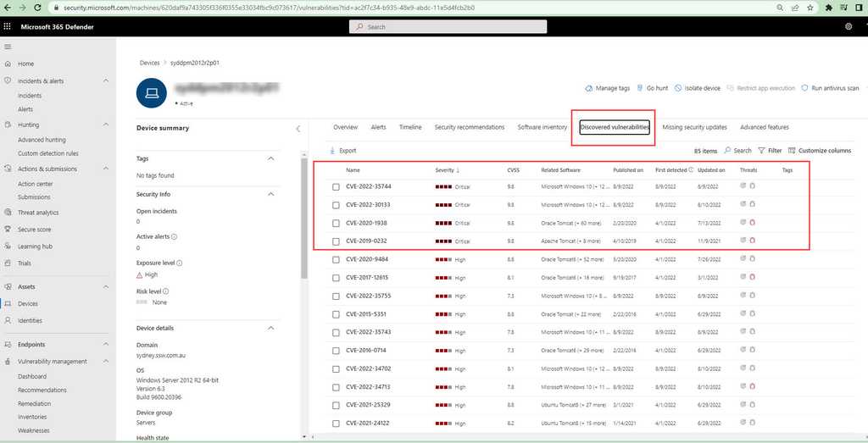Screen dimensions: 868x443
Task: Click the Export button
Action: [x=342, y=151]
